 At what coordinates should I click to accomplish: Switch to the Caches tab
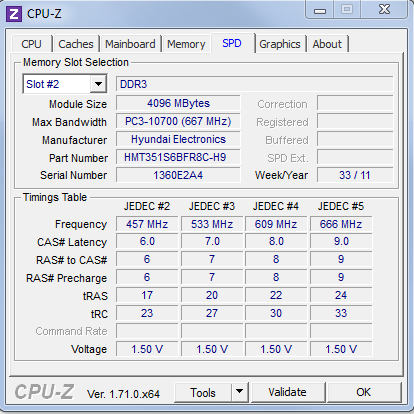pos(76,44)
